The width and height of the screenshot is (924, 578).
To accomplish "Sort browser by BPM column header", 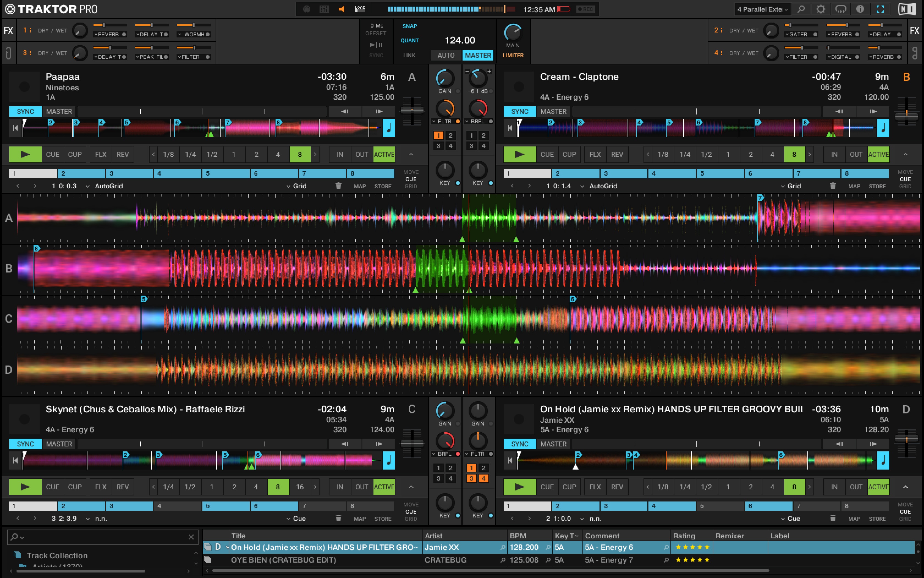I will (x=529, y=536).
